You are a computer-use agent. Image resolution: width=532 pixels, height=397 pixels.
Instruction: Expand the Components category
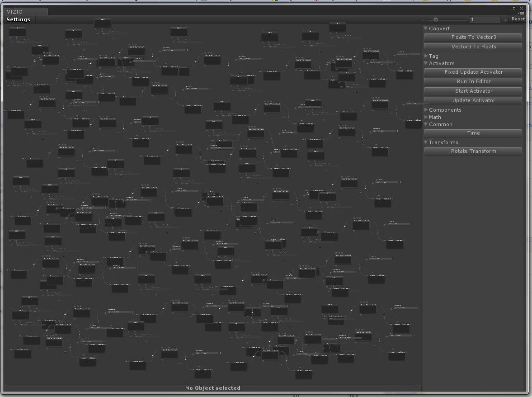426,110
